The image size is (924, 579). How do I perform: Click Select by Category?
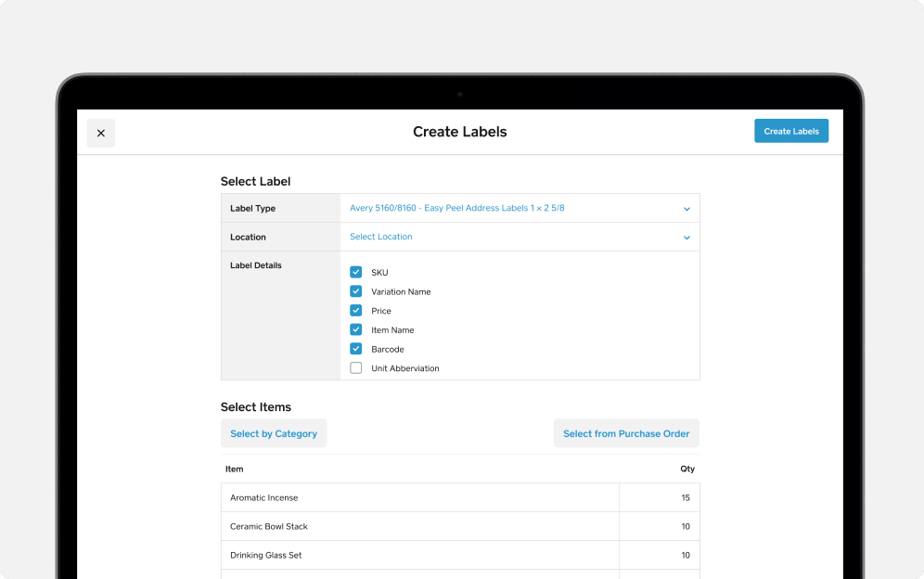[274, 433]
